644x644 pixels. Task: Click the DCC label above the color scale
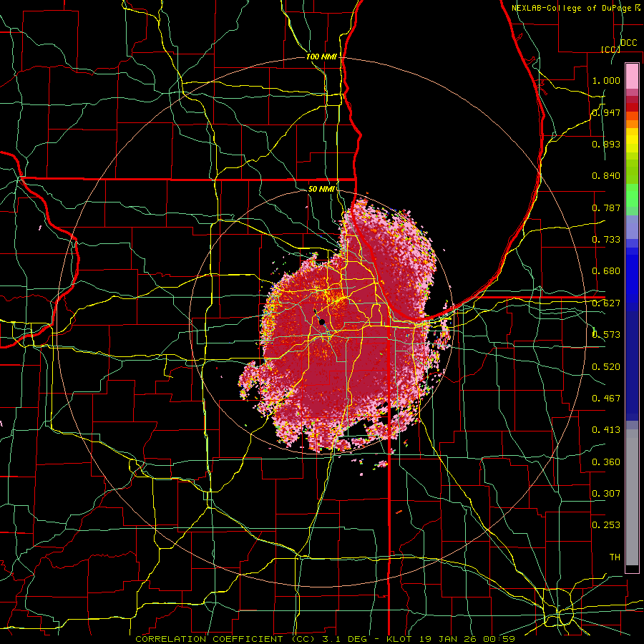point(628,43)
